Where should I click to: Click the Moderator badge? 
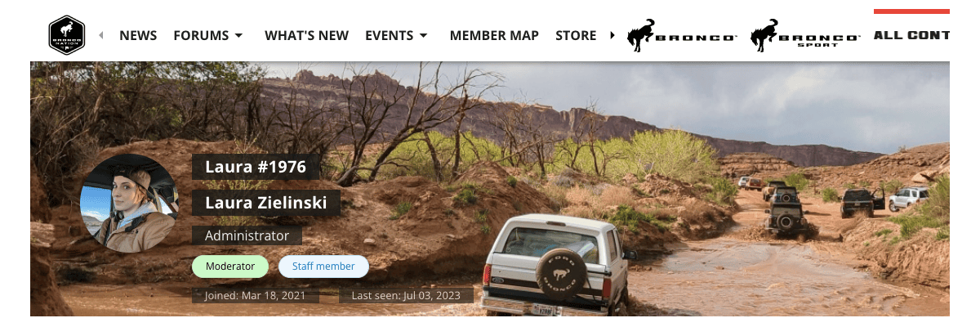pos(230,267)
